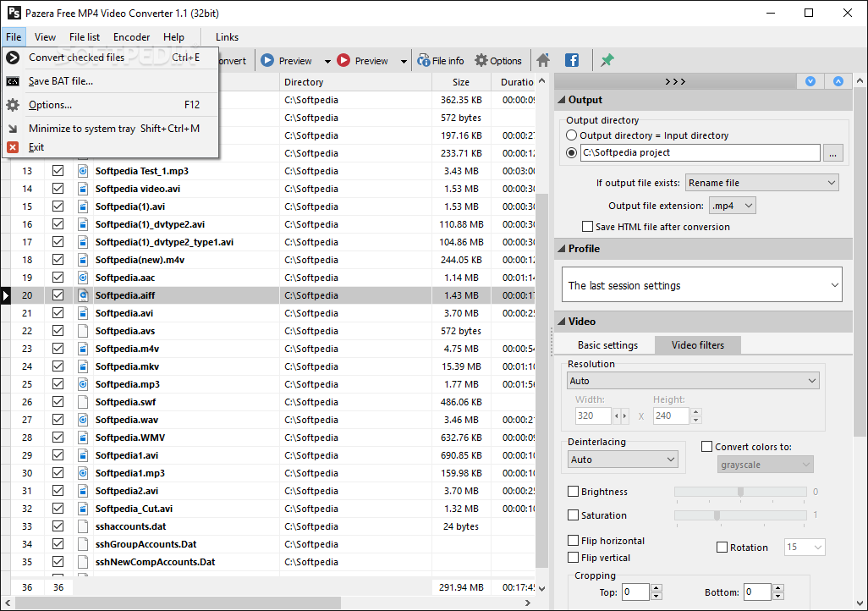Enable the Rotation checkbox
This screenshot has width=868, height=611.
[722, 548]
